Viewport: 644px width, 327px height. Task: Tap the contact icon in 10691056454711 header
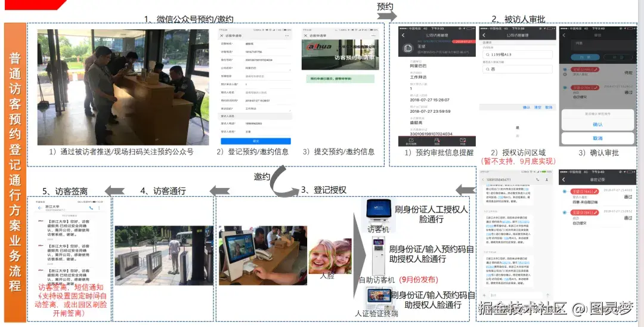coord(547,180)
